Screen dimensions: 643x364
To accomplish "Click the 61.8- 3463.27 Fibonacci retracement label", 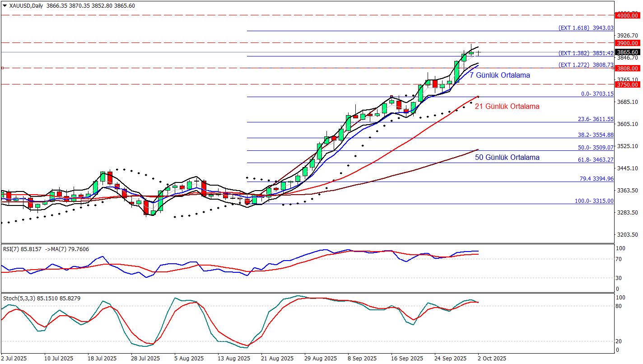I will (596, 159).
